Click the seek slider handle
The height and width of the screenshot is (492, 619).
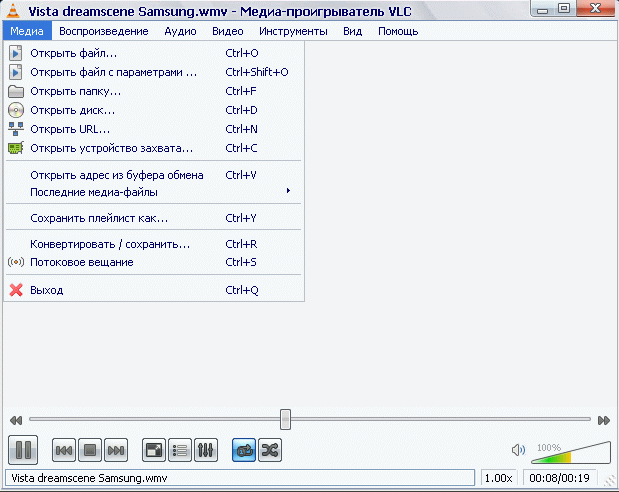pyautogui.click(x=285, y=419)
